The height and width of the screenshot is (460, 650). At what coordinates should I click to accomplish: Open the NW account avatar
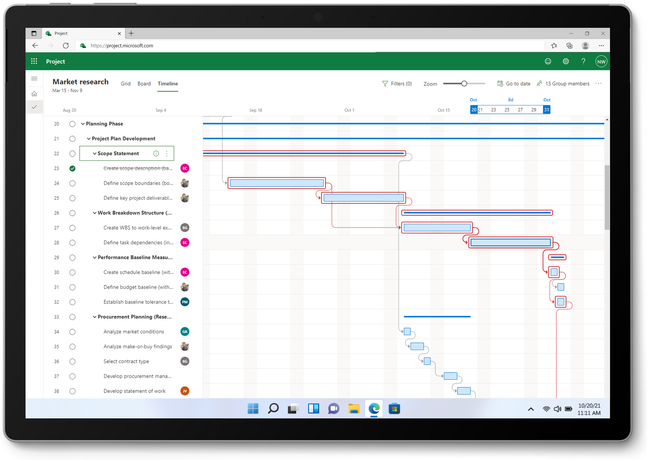(601, 61)
